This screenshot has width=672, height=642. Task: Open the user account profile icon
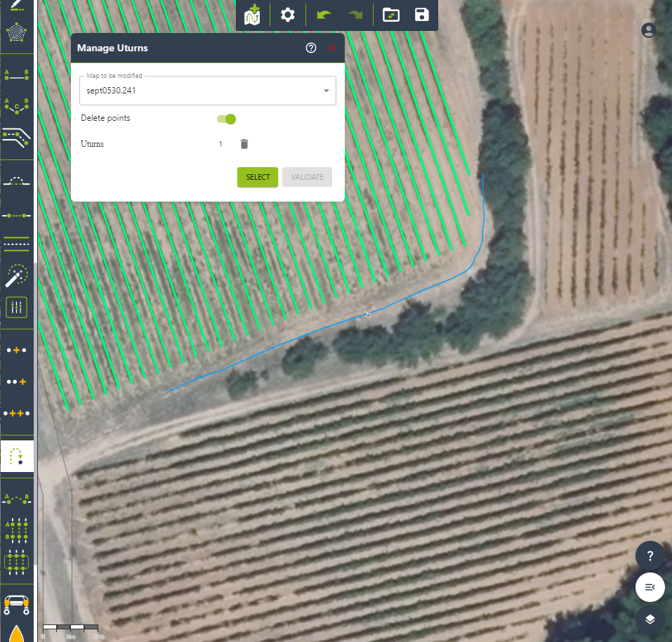649,30
